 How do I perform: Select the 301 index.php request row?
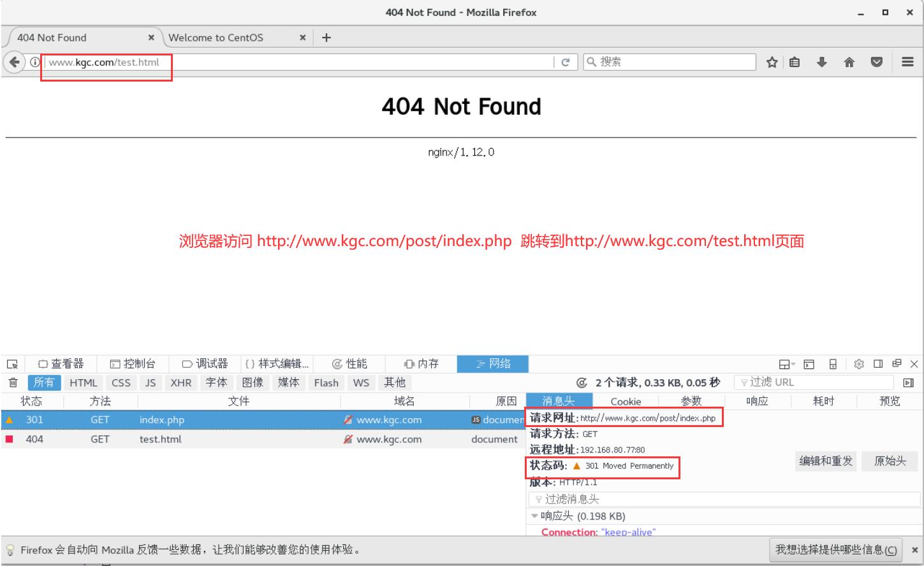point(263,420)
